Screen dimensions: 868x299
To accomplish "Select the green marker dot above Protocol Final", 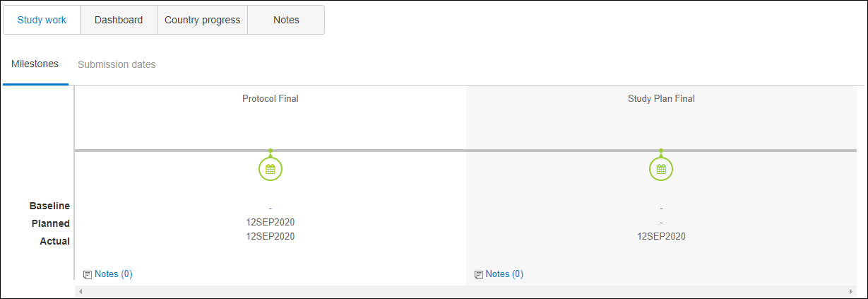I will (270, 151).
